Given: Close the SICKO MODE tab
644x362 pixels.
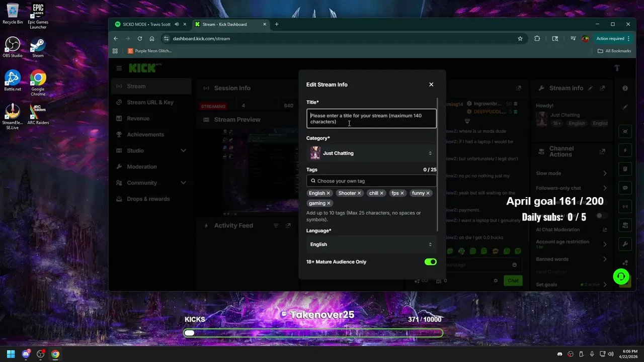Looking at the screenshot, I should [185, 24].
